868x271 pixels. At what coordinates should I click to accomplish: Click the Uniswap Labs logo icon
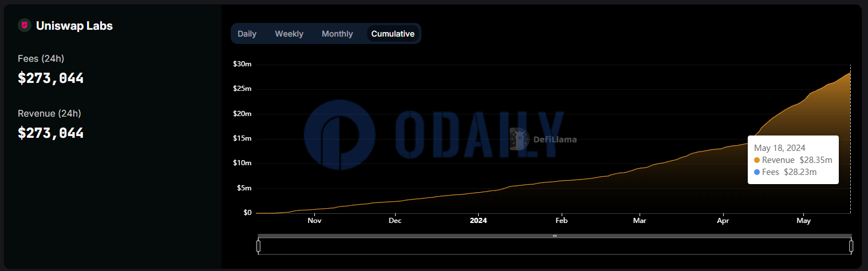[24, 25]
